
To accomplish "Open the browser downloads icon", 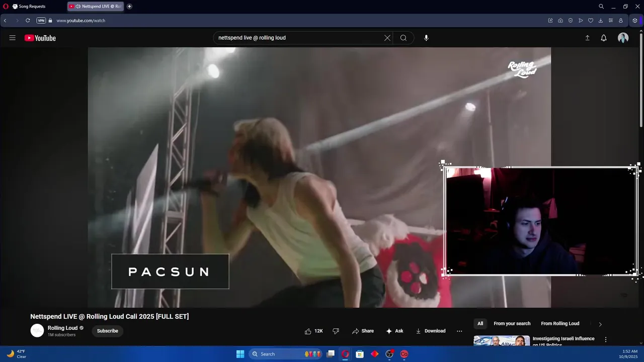I will 601,21.
